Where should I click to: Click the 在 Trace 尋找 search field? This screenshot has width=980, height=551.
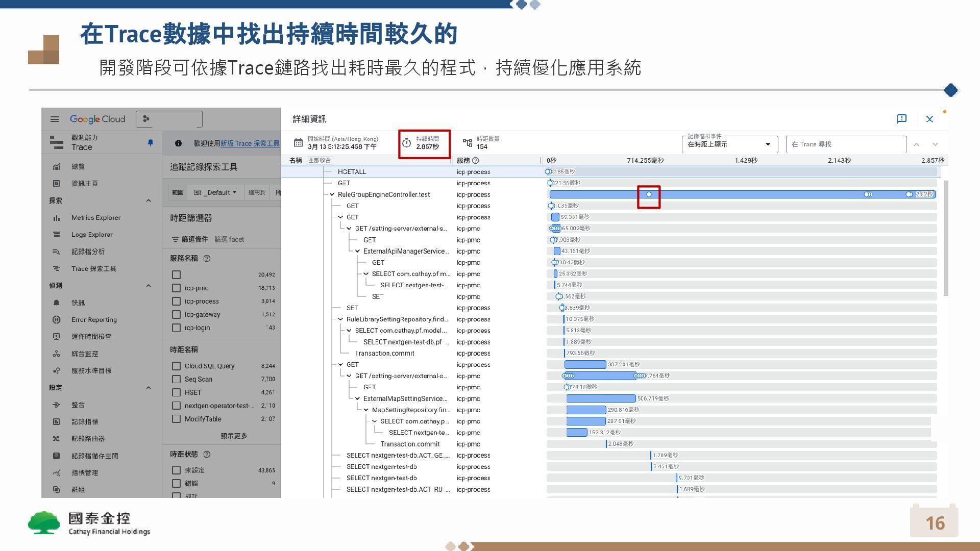[846, 144]
